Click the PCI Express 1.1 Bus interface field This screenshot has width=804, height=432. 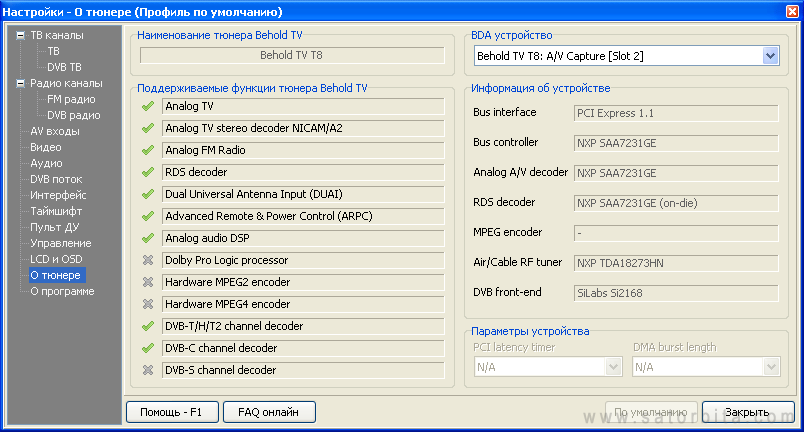coord(676,113)
